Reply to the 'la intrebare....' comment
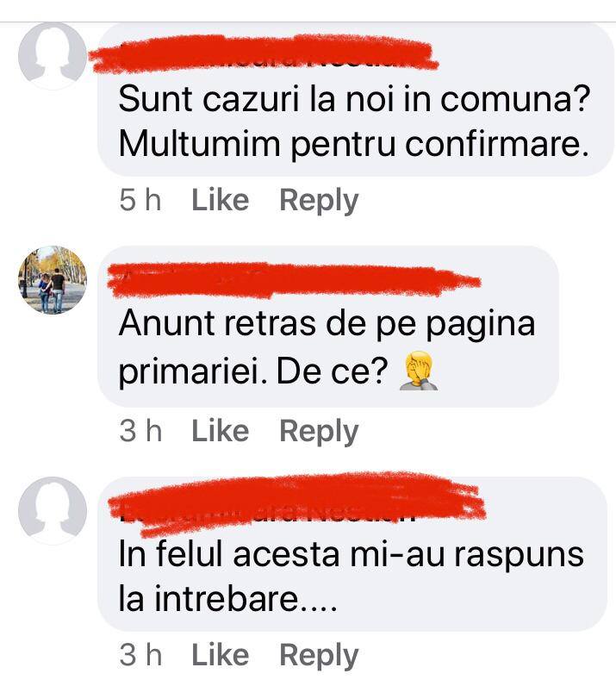This screenshot has height=686, width=616. point(319,656)
